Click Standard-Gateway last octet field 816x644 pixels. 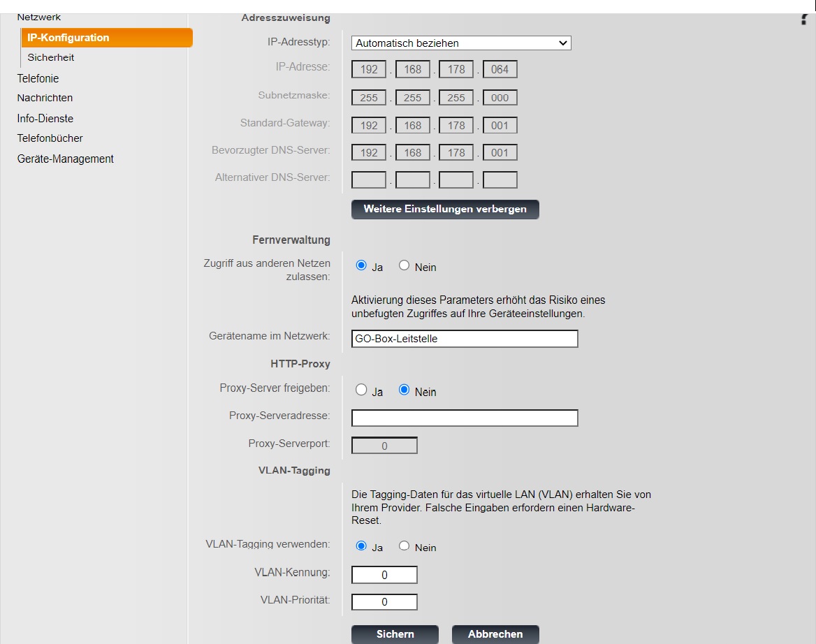click(x=500, y=125)
